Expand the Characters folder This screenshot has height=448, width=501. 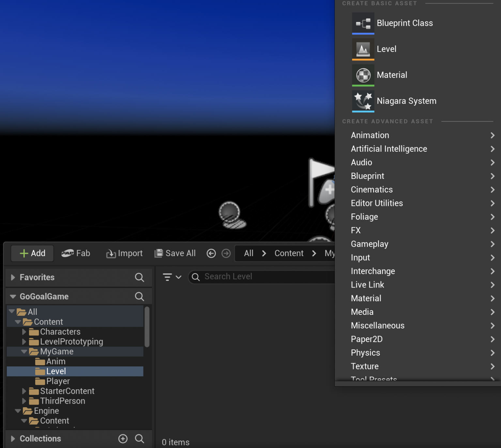pos(23,332)
